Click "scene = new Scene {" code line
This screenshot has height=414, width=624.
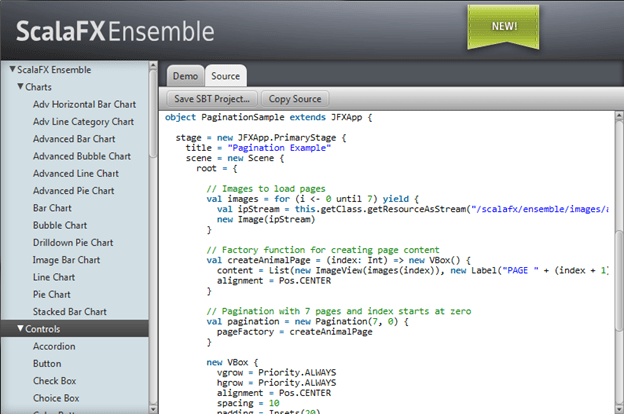click(x=235, y=158)
